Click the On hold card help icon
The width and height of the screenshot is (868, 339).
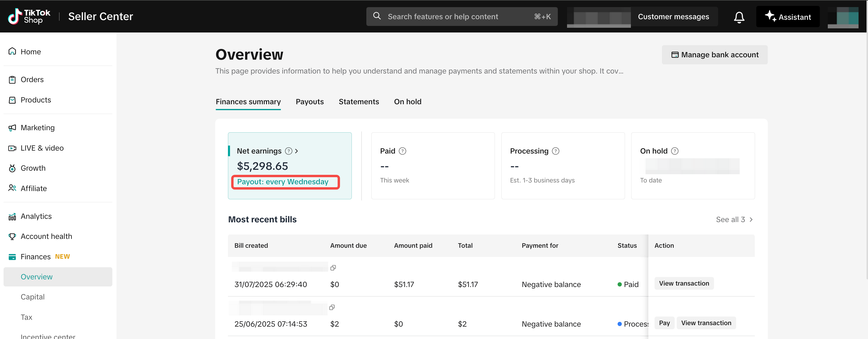click(675, 151)
